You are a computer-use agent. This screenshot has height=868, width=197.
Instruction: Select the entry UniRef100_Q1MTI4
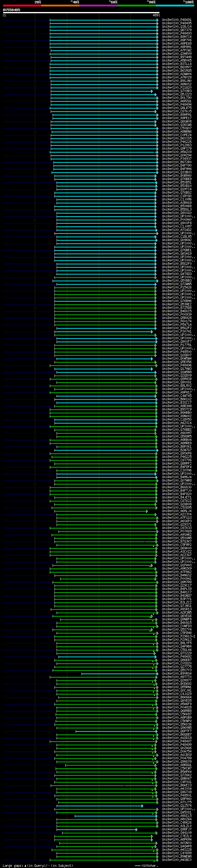coord(176,189)
